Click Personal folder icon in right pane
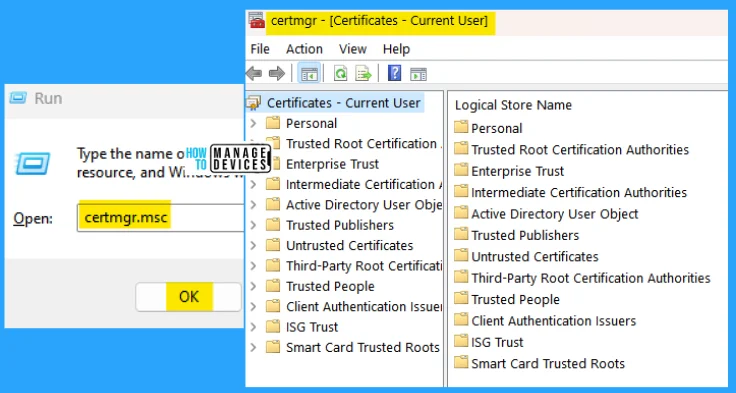The width and height of the screenshot is (736, 393). (461, 127)
